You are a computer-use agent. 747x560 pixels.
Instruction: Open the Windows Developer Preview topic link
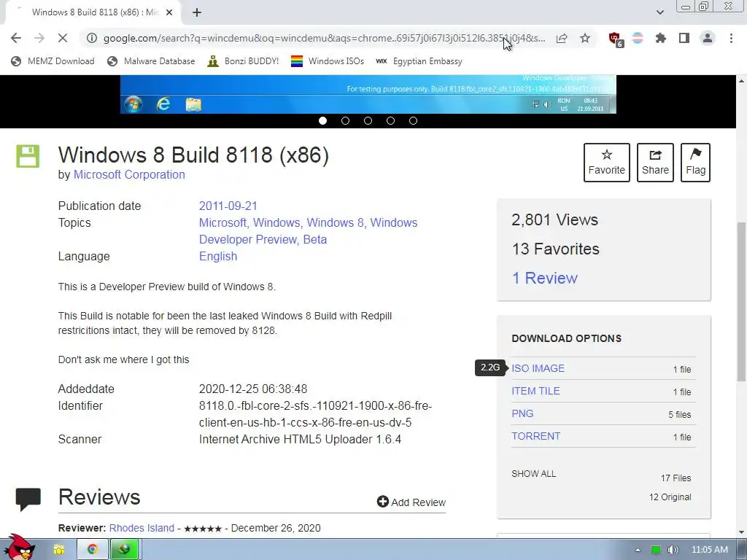pos(309,231)
